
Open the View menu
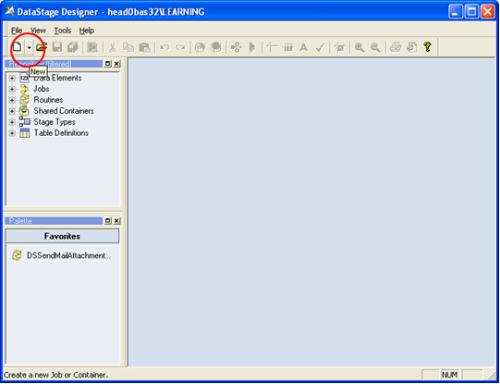[38, 30]
